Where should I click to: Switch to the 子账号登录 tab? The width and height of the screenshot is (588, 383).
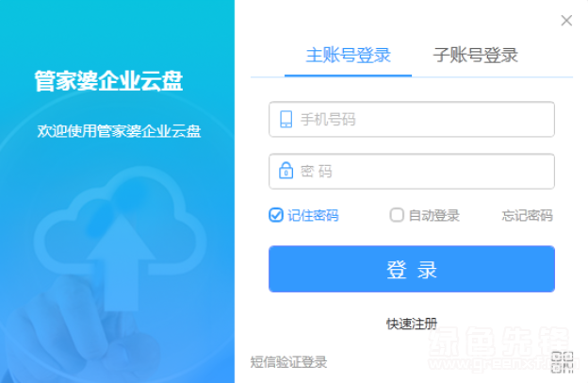[476, 56]
